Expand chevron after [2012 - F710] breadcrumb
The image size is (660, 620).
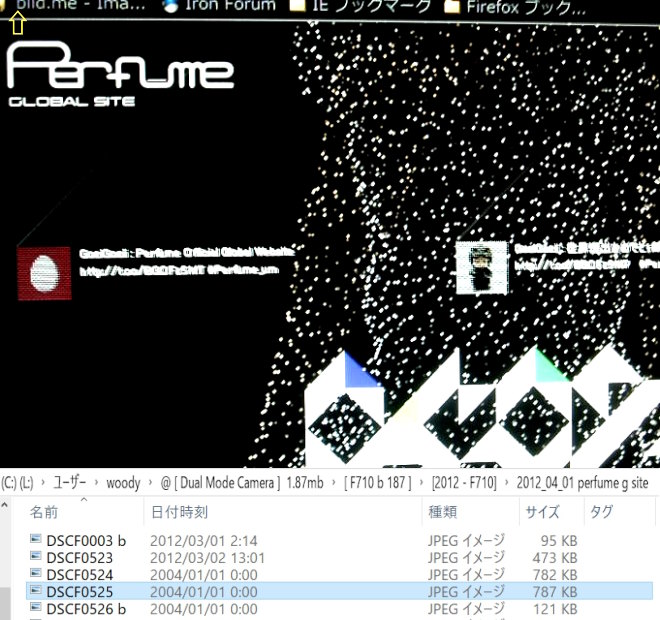click(507, 483)
